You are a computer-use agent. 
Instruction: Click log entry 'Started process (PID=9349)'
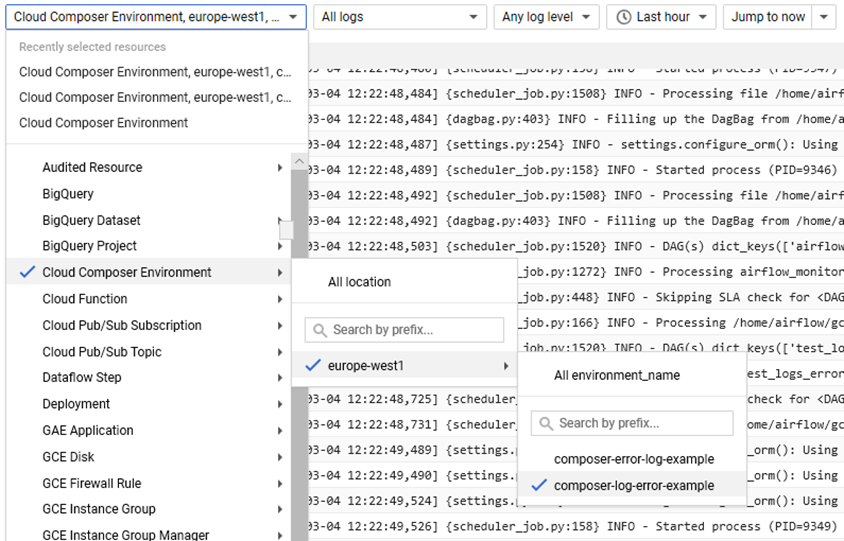click(x=576, y=526)
